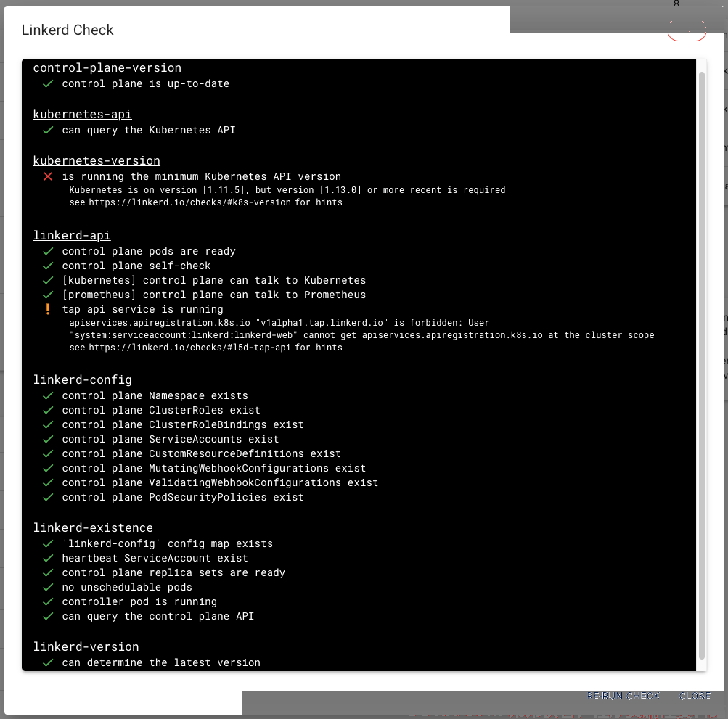Follow the #k8s-version hints URL

coord(190,202)
